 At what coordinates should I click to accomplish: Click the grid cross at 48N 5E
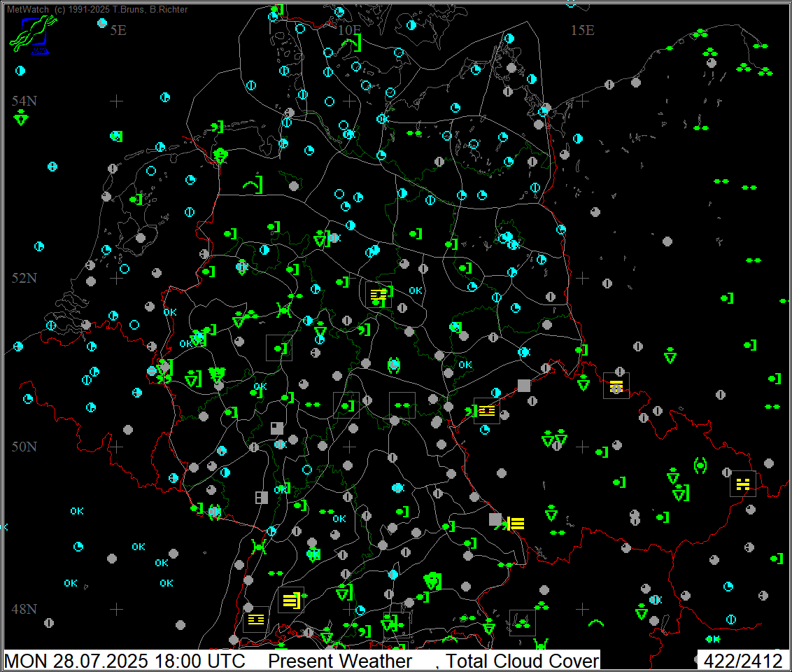(117, 609)
